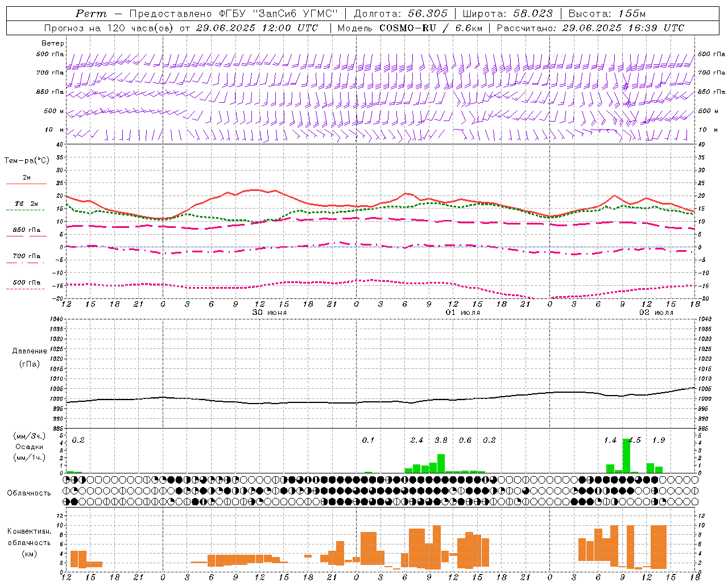Click the 'Широта: 58.023' latitude value
This screenshot has width=728, height=582.
pos(507,14)
